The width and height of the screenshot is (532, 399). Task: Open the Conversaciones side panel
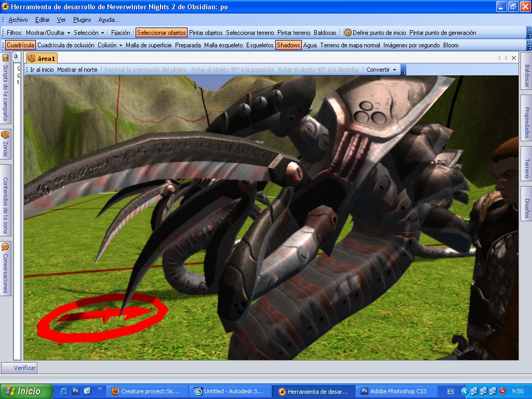pyautogui.click(x=6, y=268)
